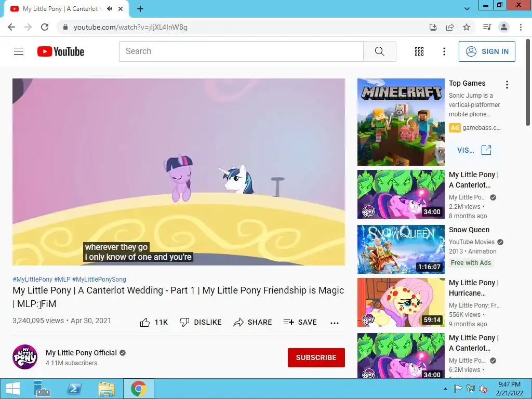Open the Snow Queen movie thumbnail
The image size is (532, 399).
(x=401, y=249)
